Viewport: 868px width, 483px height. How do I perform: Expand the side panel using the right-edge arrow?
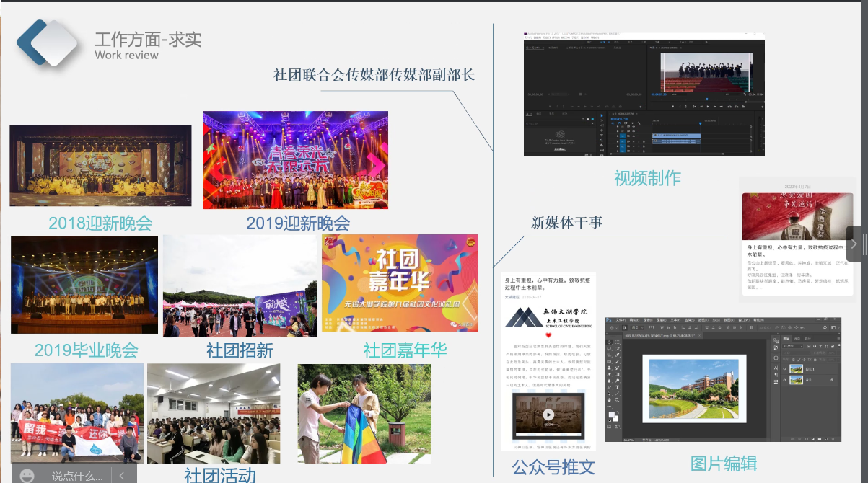click(854, 244)
